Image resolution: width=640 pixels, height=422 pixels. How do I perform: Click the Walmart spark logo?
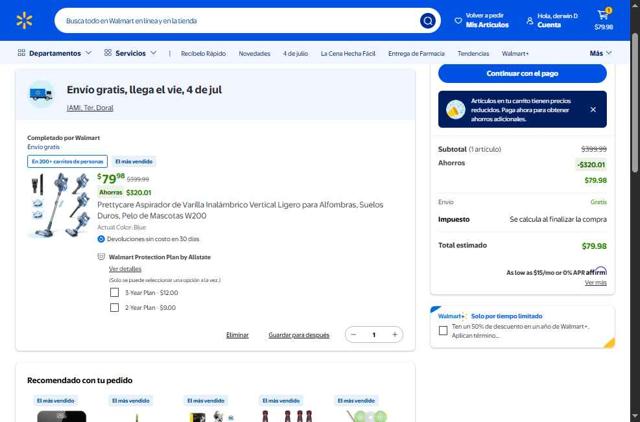point(24,20)
